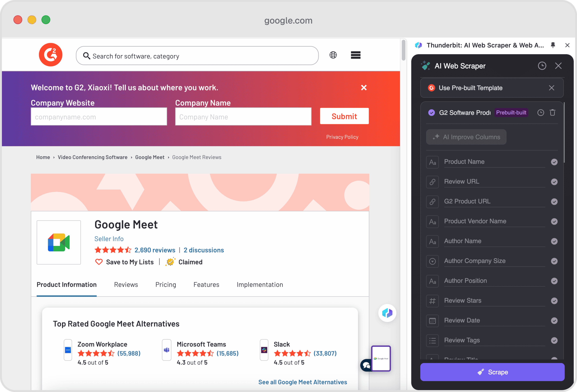
Task: Switch to the Reviews tab
Action: click(126, 285)
